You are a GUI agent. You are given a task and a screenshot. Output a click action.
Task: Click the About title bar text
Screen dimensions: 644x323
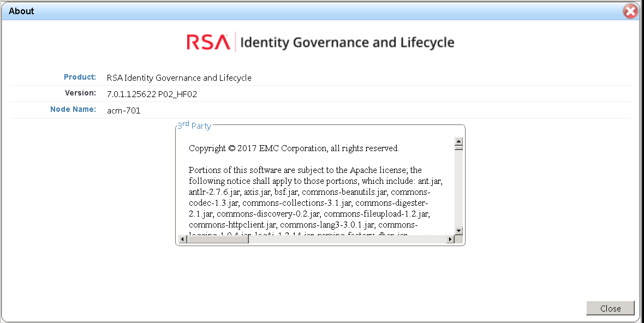[x=21, y=11]
